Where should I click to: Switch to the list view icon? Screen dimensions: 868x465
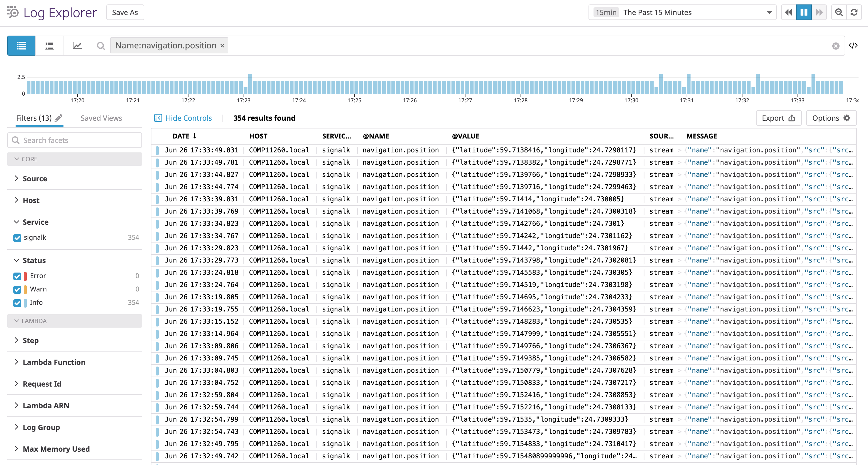[x=21, y=45]
